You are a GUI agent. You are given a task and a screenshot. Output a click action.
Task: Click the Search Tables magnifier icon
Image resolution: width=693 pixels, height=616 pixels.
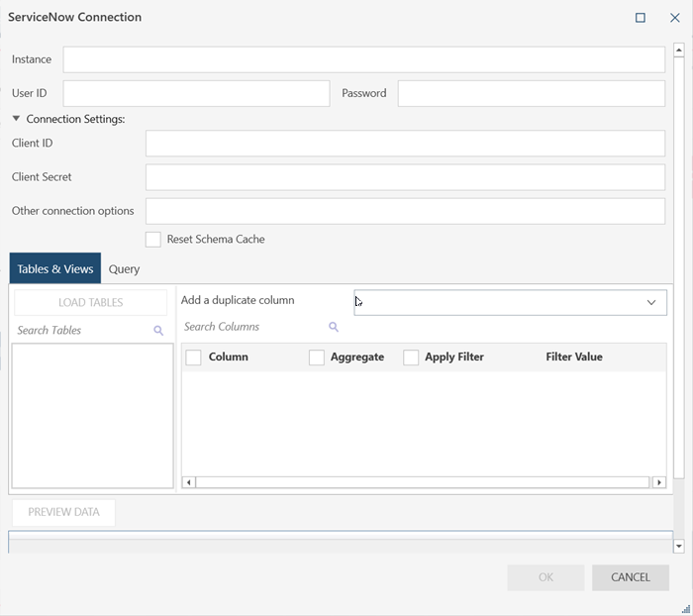tap(158, 331)
